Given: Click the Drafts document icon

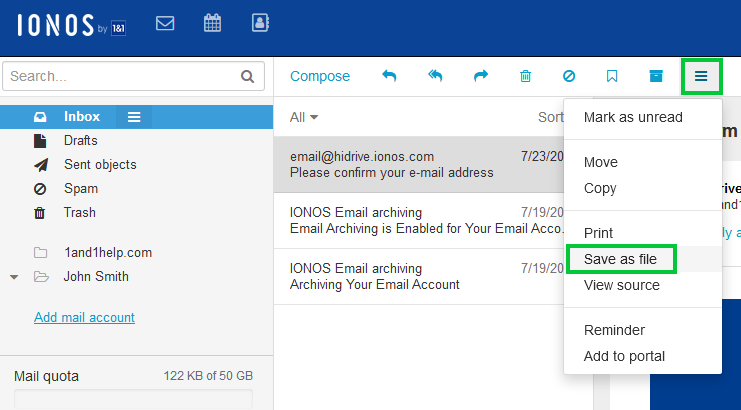Looking at the screenshot, I should [40, 141].
